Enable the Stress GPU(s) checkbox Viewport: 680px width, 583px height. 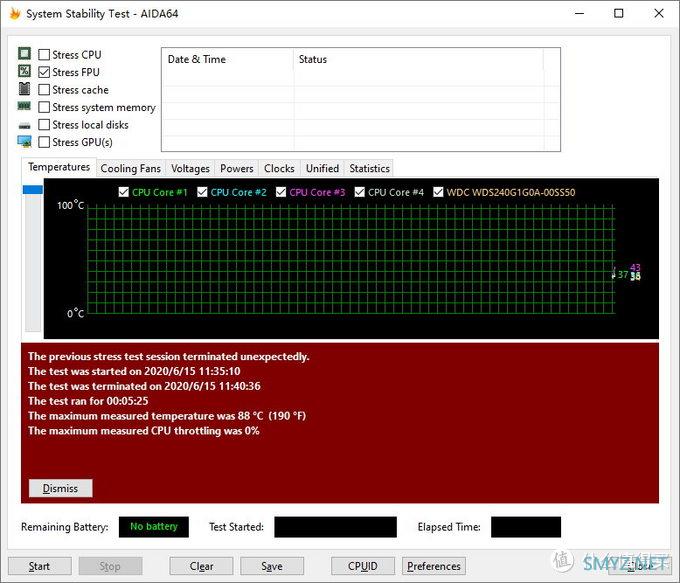point(44,142)
